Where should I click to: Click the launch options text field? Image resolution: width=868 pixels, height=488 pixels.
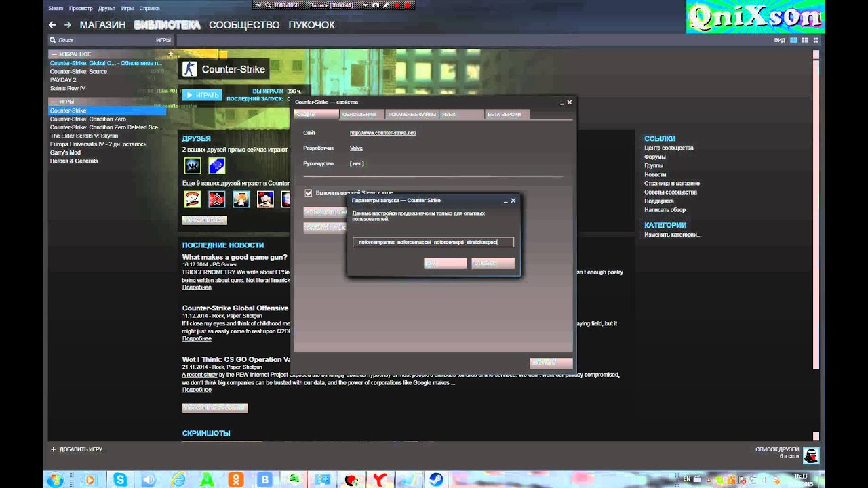tap(433, 242)
